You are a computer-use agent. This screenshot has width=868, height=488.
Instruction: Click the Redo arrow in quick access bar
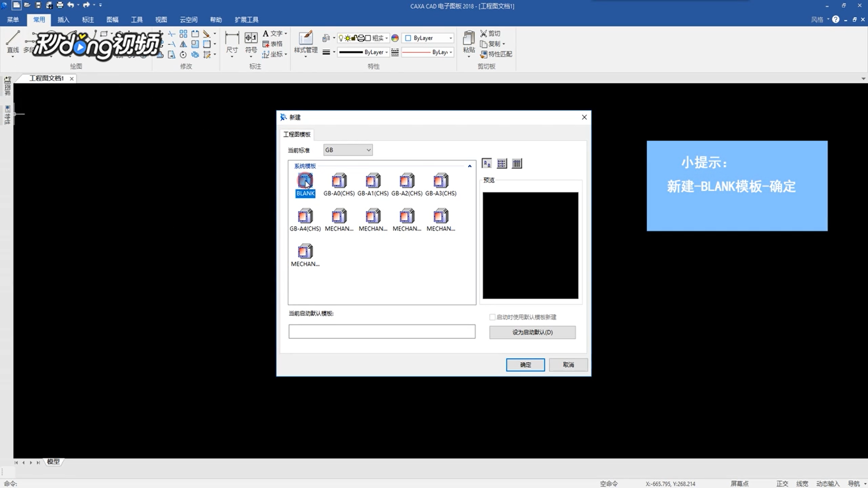pyautogui.click(x=86, y=5)
